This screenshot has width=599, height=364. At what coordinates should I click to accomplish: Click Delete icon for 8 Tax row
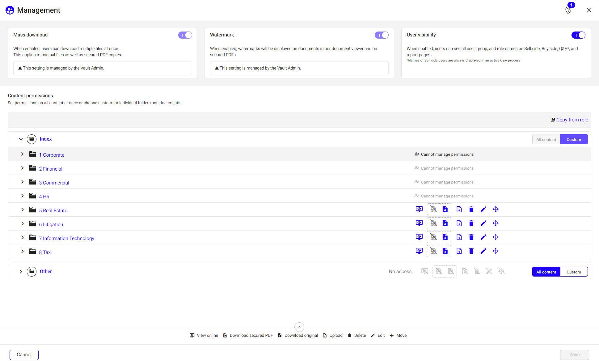click(471, 251)
